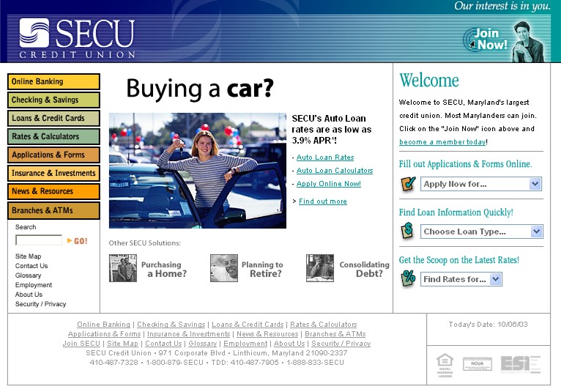This screenshot has height=392, width=561.
Task: Click the clipboard icon beside Apply Now
Action: 409,184
